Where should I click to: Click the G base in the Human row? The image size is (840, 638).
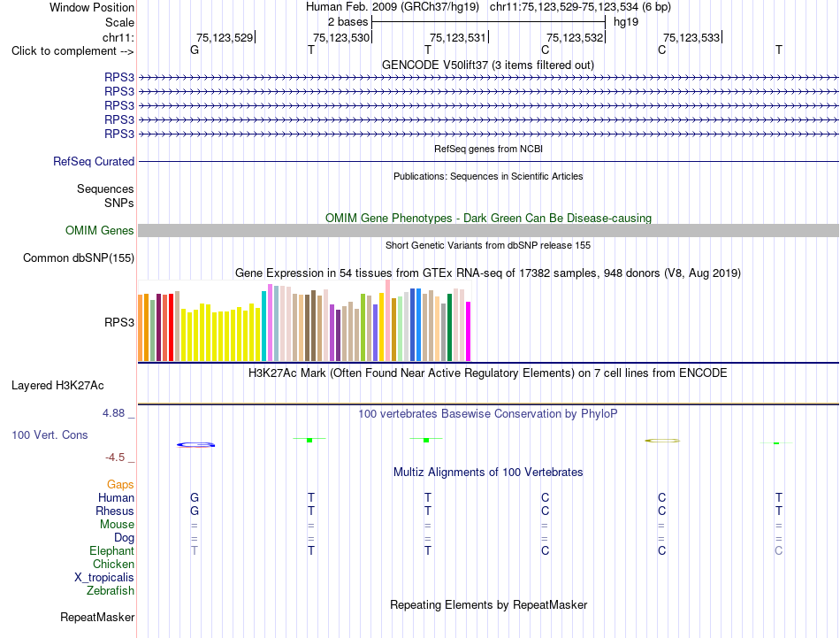[195, 497]
